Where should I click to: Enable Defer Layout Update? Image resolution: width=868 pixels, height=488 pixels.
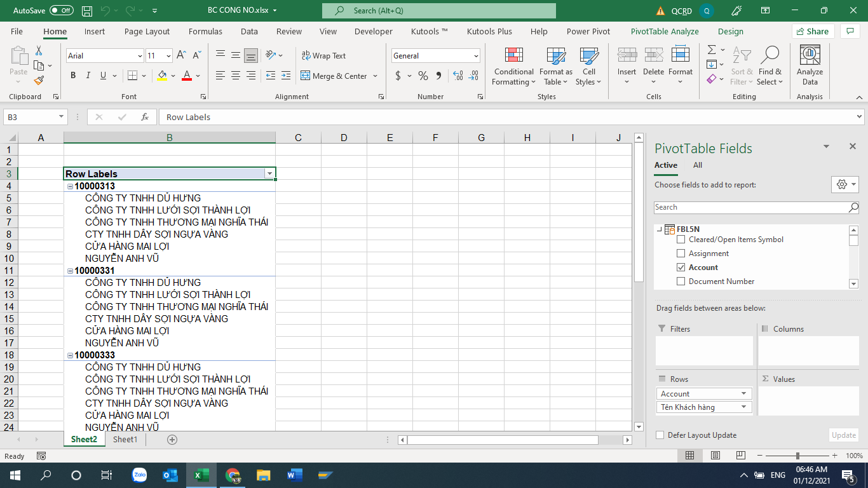point(660,435)
